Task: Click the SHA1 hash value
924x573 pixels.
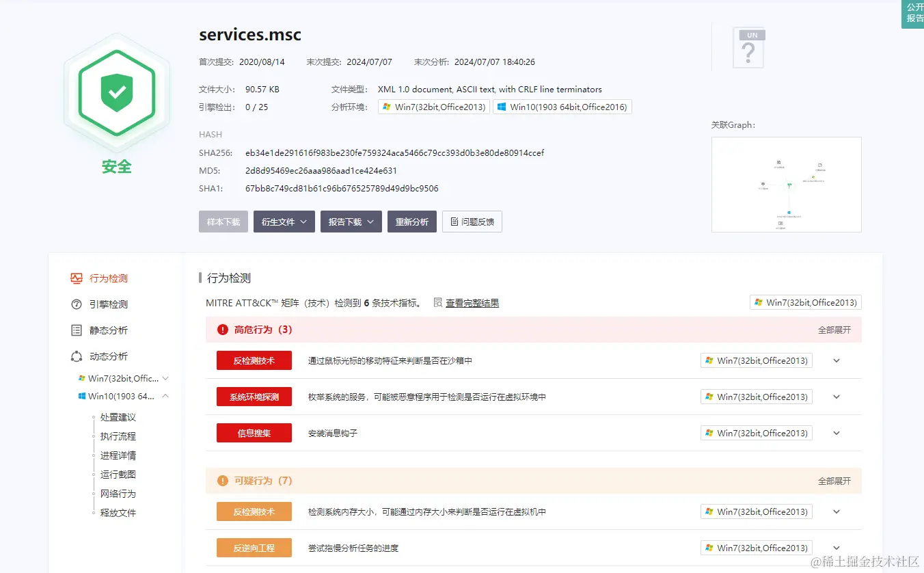Action: [x=342, y=188]
